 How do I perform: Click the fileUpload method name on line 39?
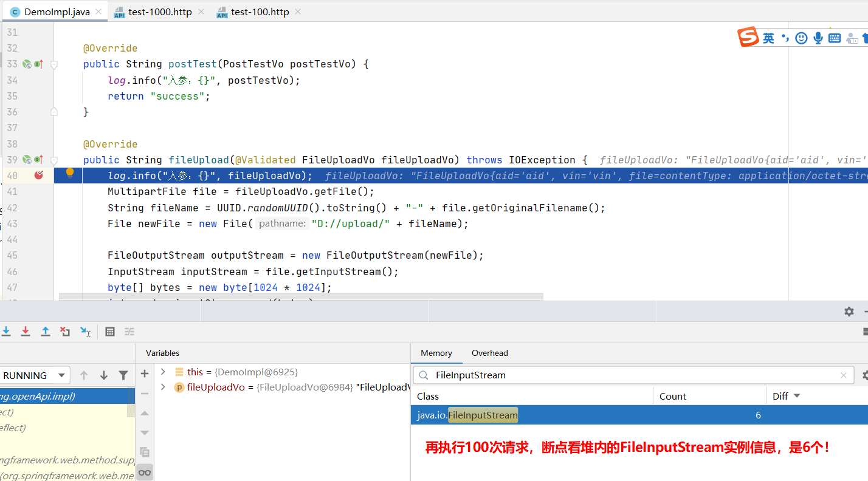click(199, 160)
